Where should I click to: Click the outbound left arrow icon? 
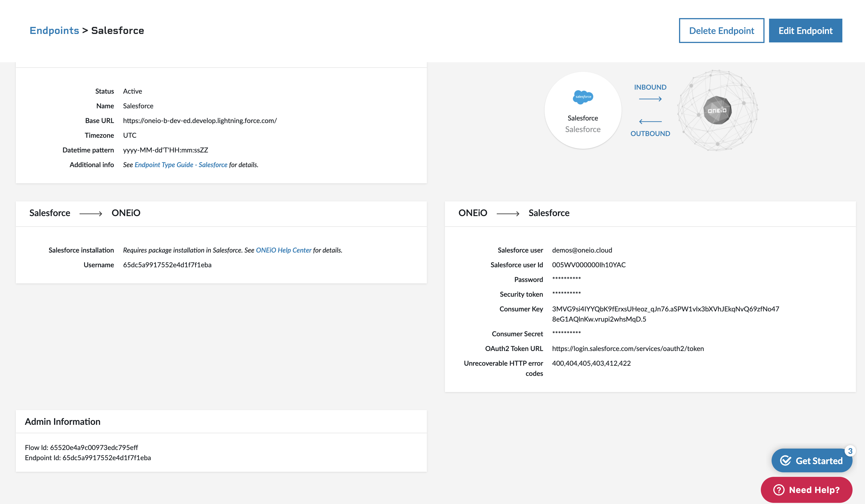(x=650, y=121)
